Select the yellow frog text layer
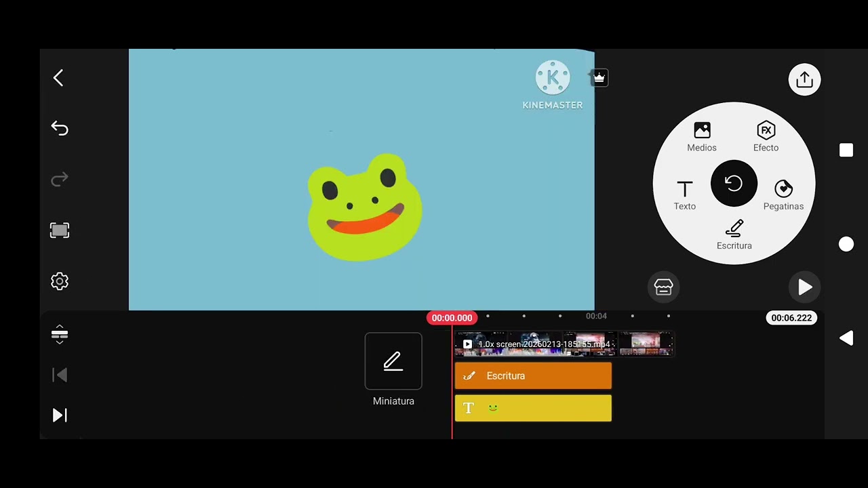The image size is (868, 488). click(x=533, y=408)
